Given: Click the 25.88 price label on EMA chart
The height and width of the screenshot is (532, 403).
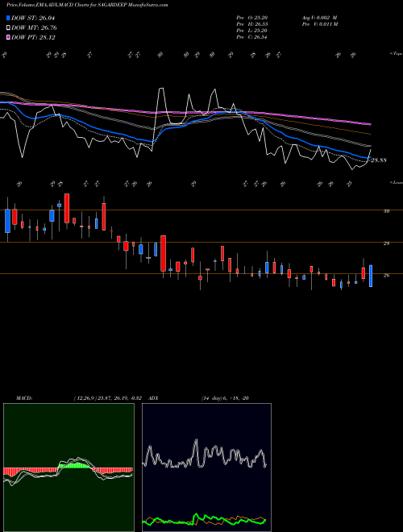Looking at the screenshot, I should (378, 160).
